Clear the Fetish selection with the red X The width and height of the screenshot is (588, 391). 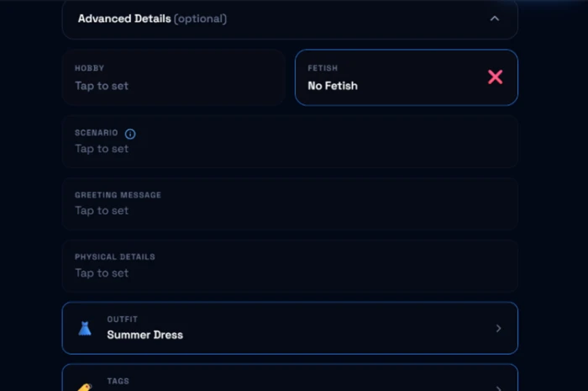(x=495, y=77)
